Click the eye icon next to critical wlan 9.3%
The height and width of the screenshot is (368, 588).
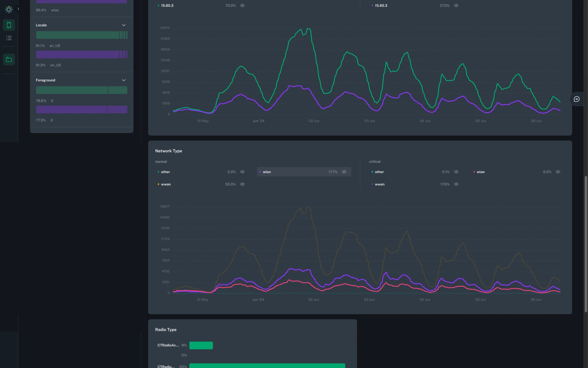click(558, 172)
